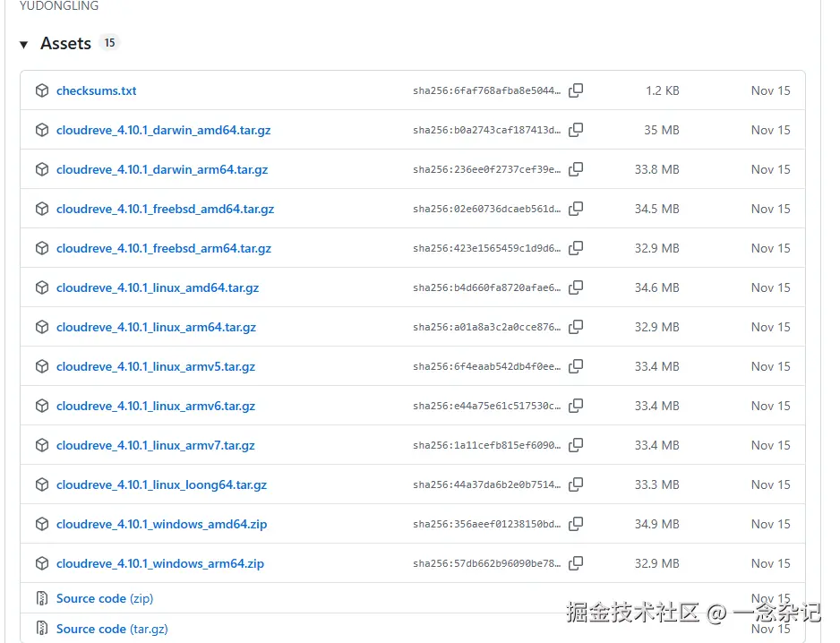Copy SHA256 hash for freebsd_amd64 tarball

pos(576,209)
